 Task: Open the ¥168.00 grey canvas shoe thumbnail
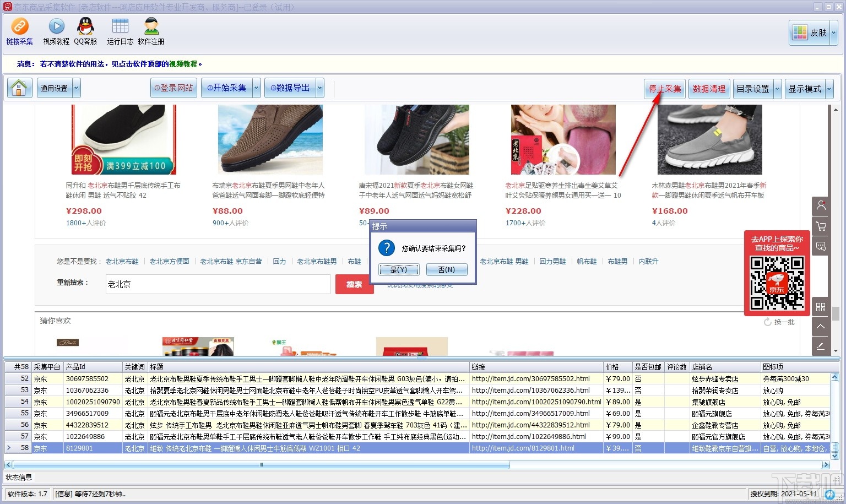[x=710, y=140]
